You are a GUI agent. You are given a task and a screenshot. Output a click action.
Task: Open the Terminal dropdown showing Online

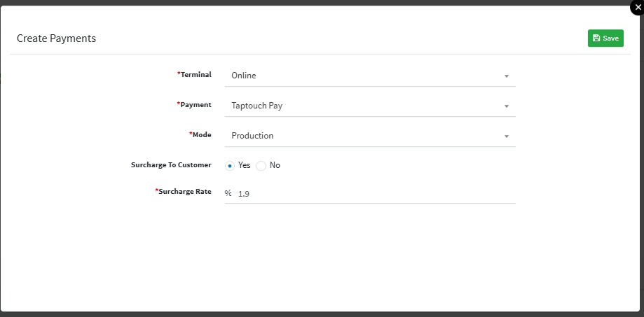point(364,76)
